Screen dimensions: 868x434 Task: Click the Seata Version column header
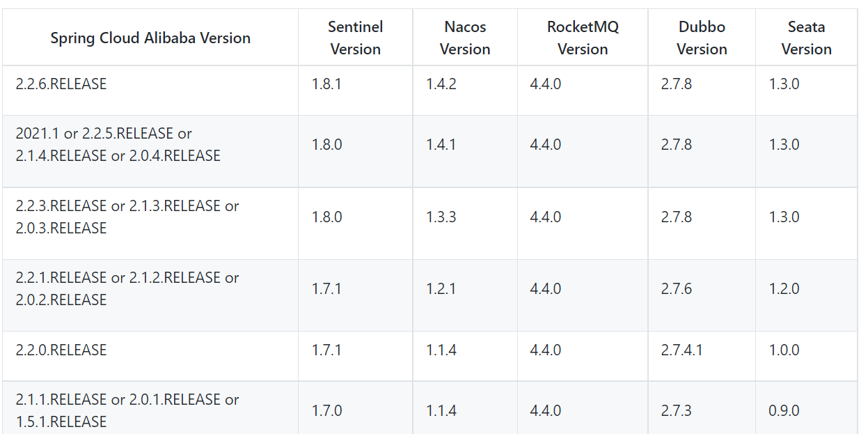pos(806,38)
